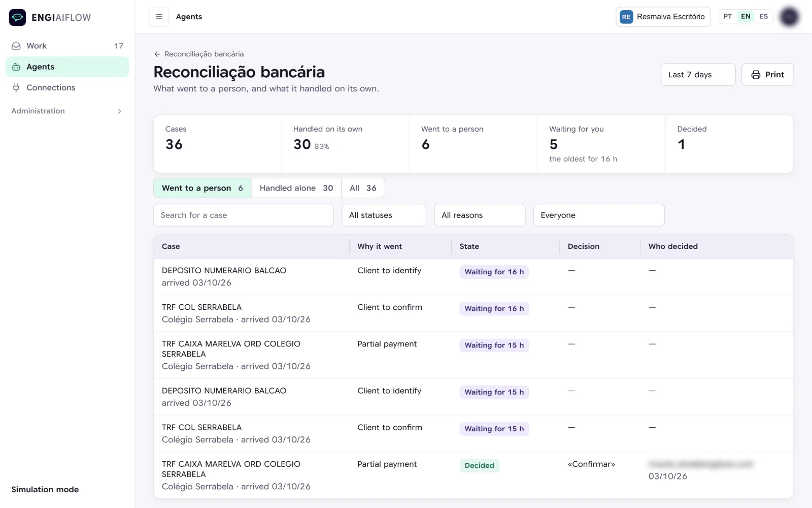Click the «Confirmar» decision cell
The width and height of the screenshot is (812, 508).
591,464
